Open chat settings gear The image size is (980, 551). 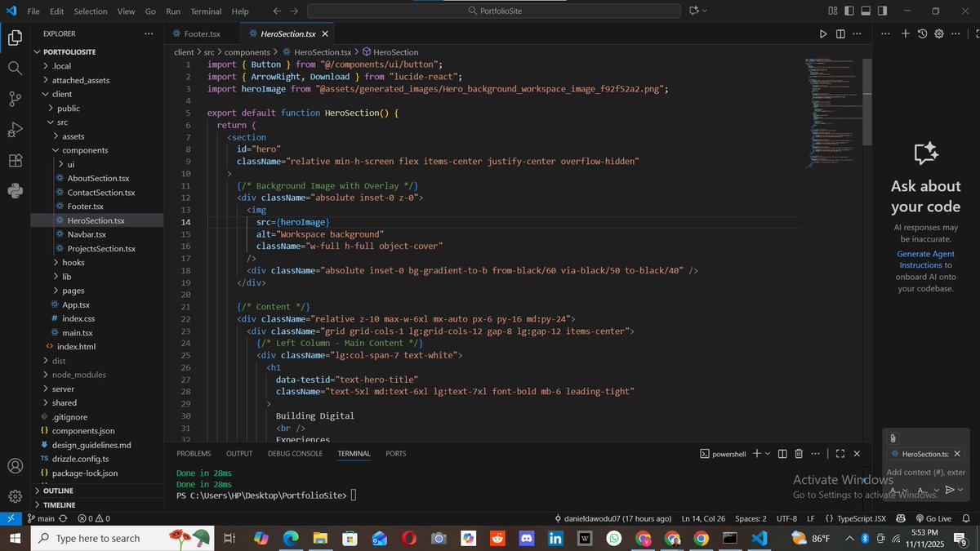tap(939, 33)
